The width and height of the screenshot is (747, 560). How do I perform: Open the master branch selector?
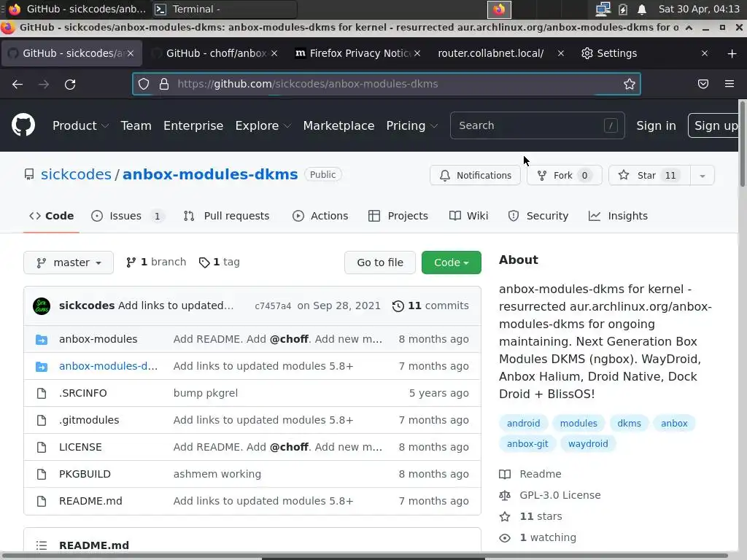click(x=69, y=262)
